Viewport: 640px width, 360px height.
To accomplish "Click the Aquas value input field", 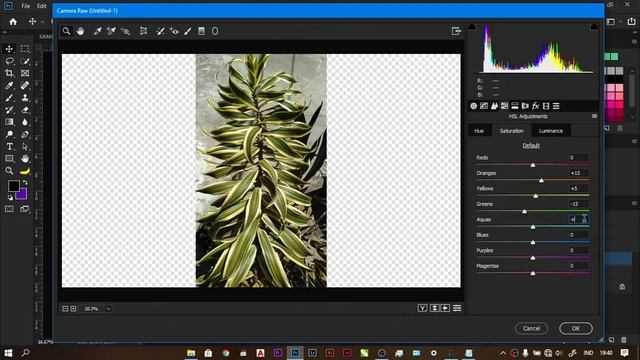I will 578,220.
